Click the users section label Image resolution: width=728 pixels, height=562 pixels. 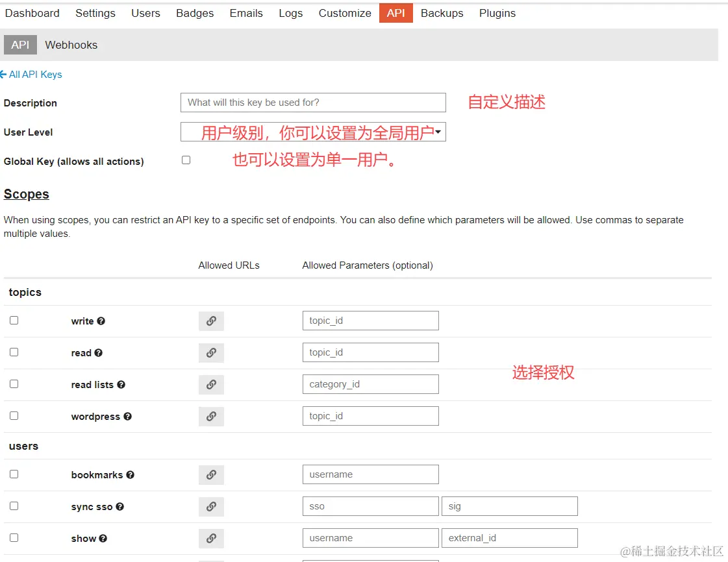[x=23, y=446]
